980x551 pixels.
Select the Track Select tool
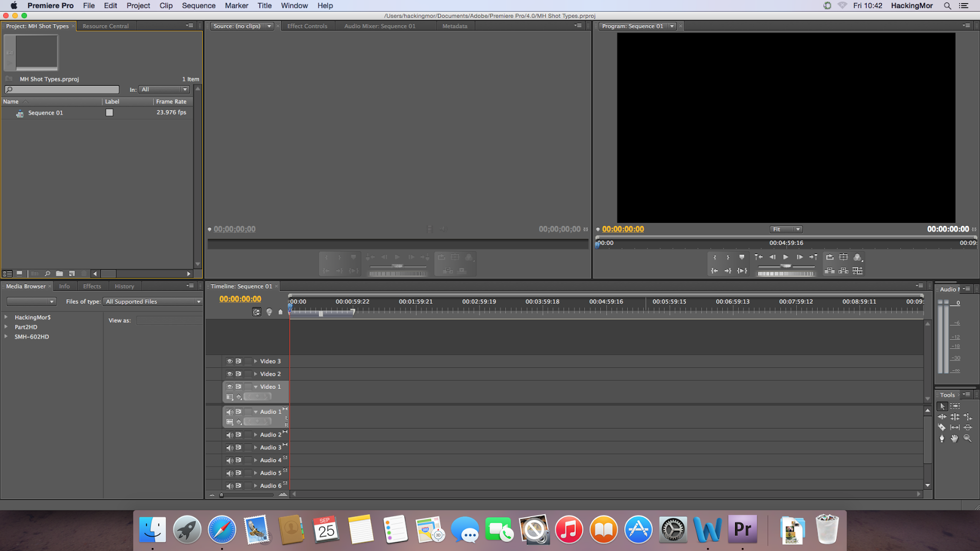(955, 406)
